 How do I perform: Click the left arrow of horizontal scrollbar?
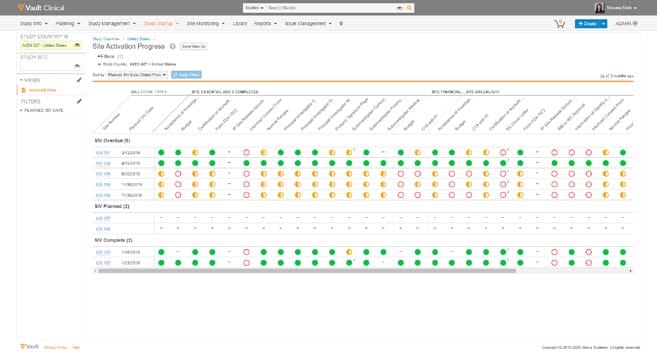point(95,271)
